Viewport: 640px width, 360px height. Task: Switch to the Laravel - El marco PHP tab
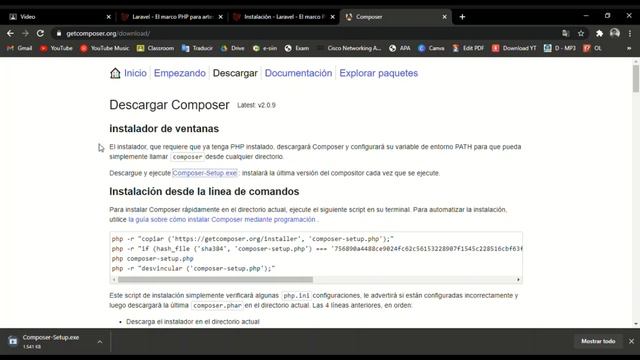tap(171, 17)
